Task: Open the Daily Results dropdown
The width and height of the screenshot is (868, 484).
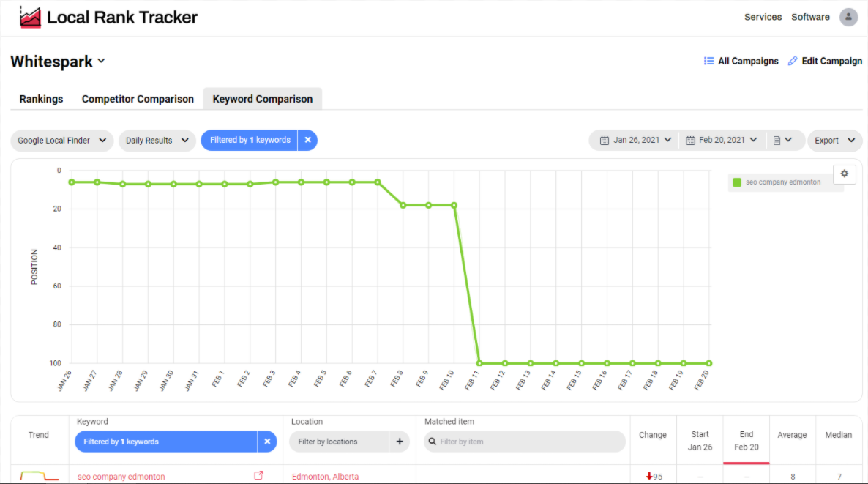Action: 157,141
